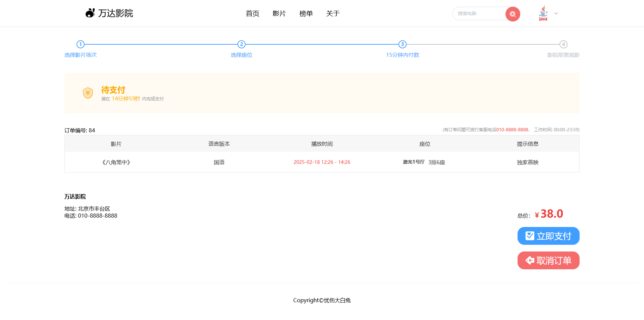Image resolution: width=644 pixels, height=320 pixels.
Task: Click the back-arrow icon on 取消订单 button
Action: tap(529, 260)
